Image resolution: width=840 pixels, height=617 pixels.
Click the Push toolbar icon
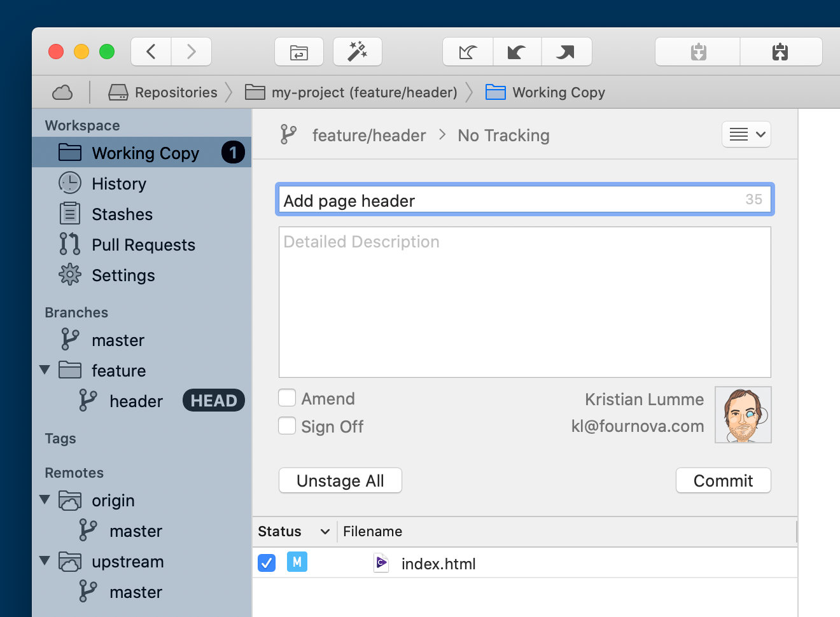[566, 52]
